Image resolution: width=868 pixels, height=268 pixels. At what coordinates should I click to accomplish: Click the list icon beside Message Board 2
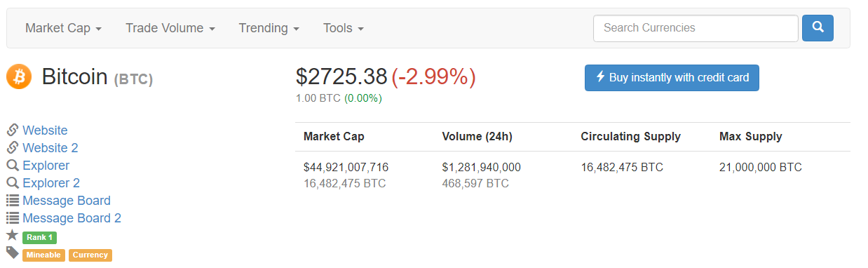pyautogui.click(x=13, y=218)
